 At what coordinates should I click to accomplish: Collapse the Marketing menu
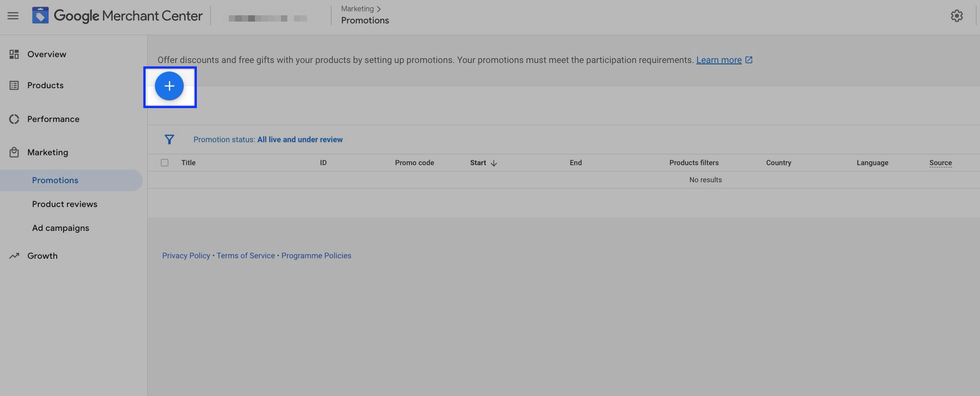48,153
